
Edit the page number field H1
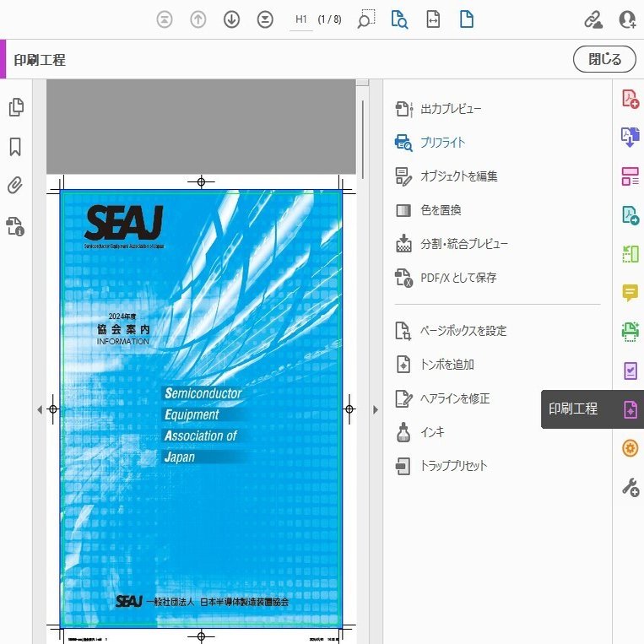point(301,19)
